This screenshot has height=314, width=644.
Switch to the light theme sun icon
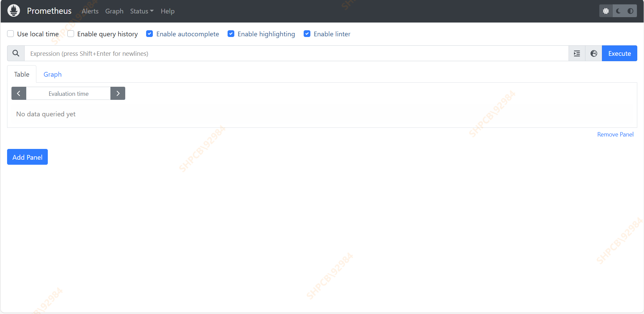tap(606, 11)
